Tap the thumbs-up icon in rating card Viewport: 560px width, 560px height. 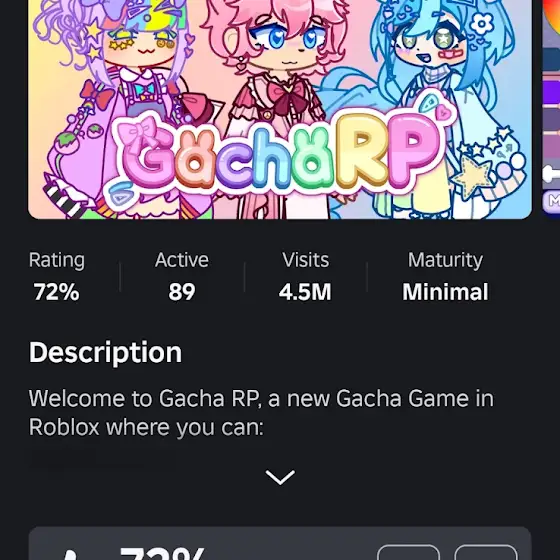pyautogui.click(x=71, y=555)
